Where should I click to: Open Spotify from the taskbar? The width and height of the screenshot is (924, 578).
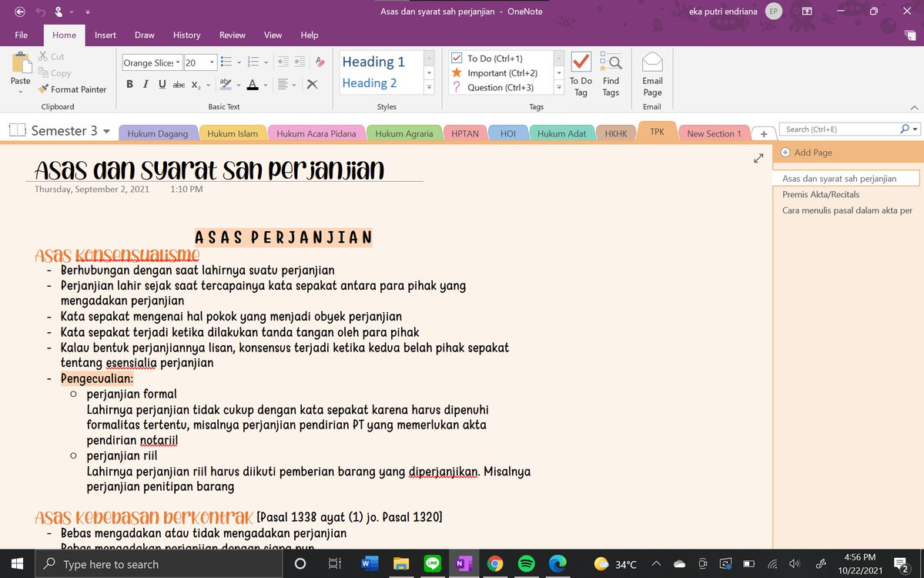[x=527, y=564]
